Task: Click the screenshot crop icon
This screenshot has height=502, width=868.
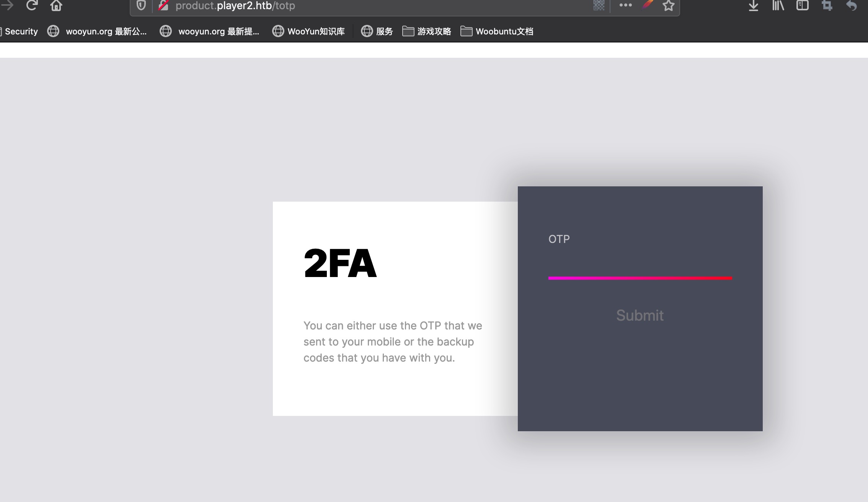Action: pyautogui.click(x=827, y=5)
